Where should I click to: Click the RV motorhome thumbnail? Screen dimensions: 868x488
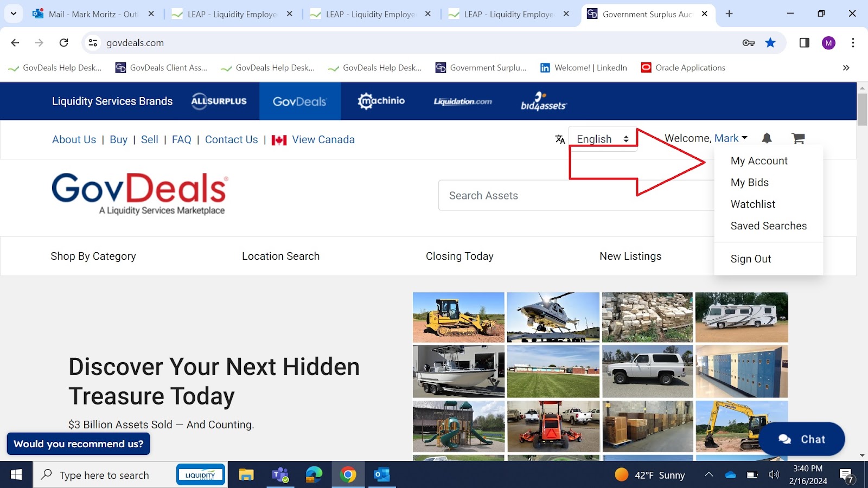(742, 317)
